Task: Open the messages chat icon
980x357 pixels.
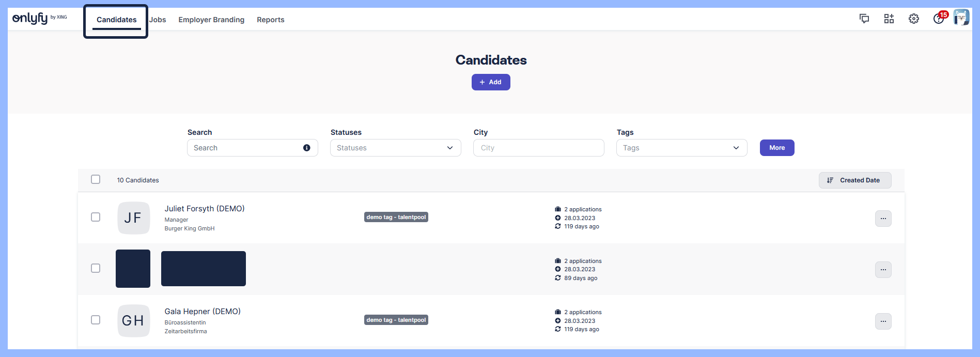Action: (x=864, y=19)
